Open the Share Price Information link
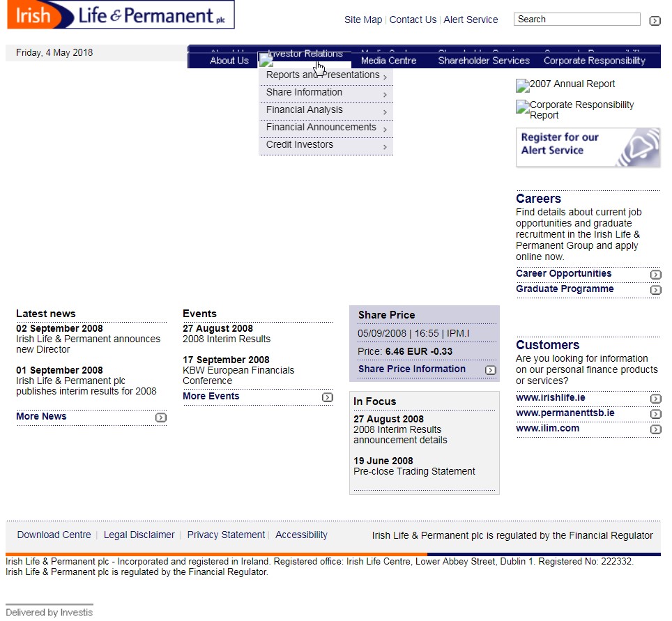The height and width of the screenshot is (621, 672). tap(411, 369)
